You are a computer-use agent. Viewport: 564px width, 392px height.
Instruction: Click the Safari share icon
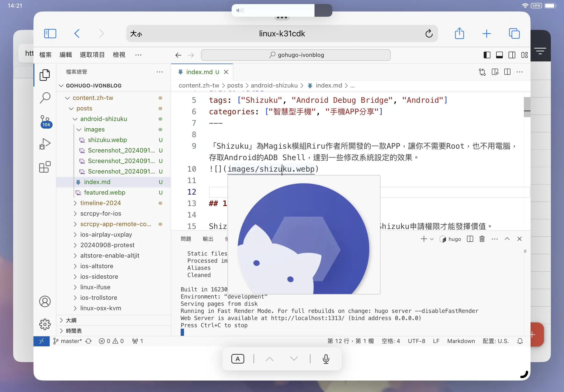click(x=459, y=33)
